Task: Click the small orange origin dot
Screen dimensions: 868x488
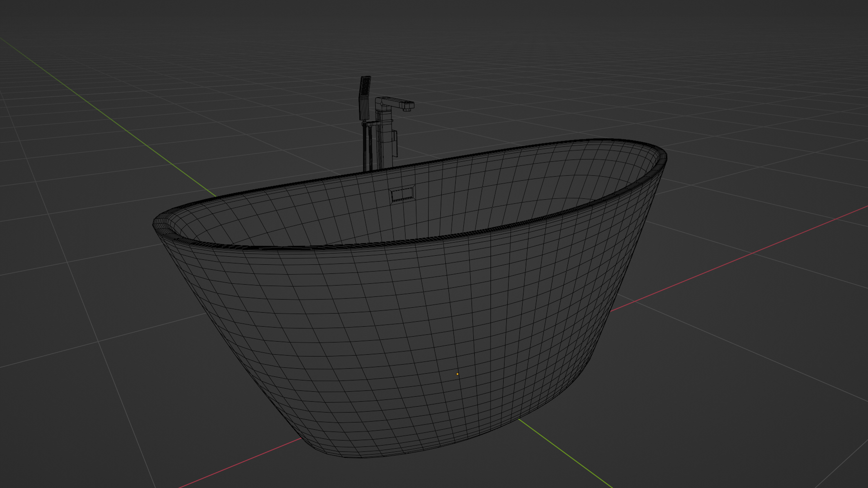Action: [x=458, y=374]
